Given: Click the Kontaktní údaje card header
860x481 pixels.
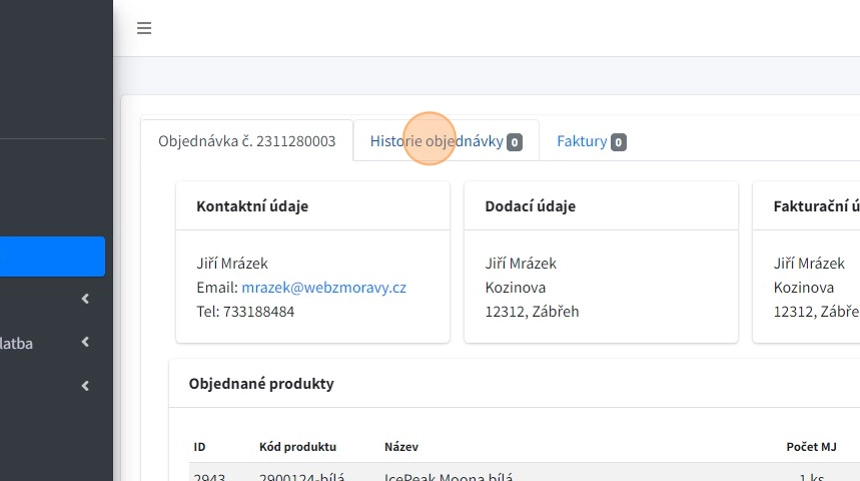Looking at the screenshot, I should tap(252, 206).
